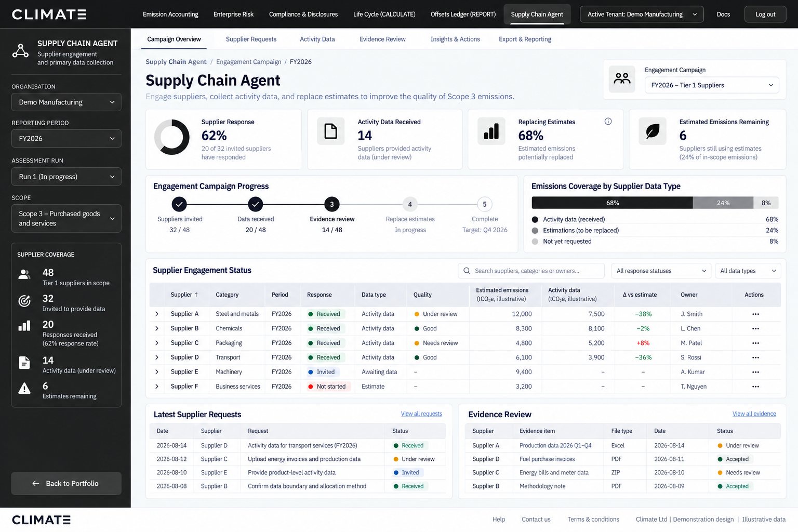Image resolution: width=798 pixels, height=532 pixels.
Task: Click the Supply Chain Agent network icon
Action: tap(20, 51)
